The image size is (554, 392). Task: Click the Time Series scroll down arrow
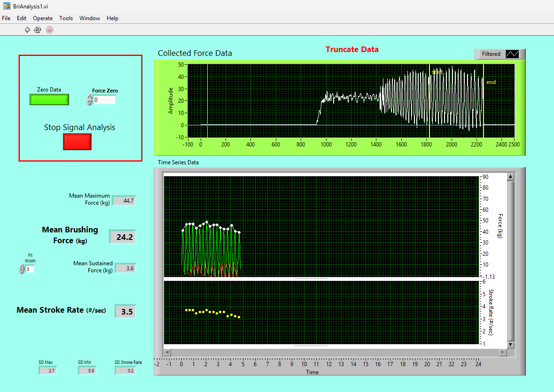510,345
